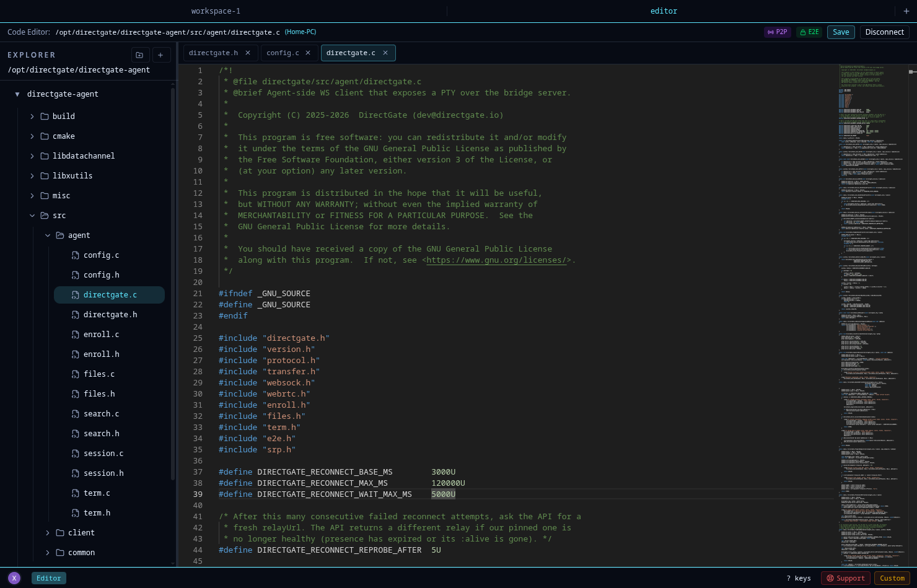
Task: Click the misc folder icon
Action: tap(45, 196)
